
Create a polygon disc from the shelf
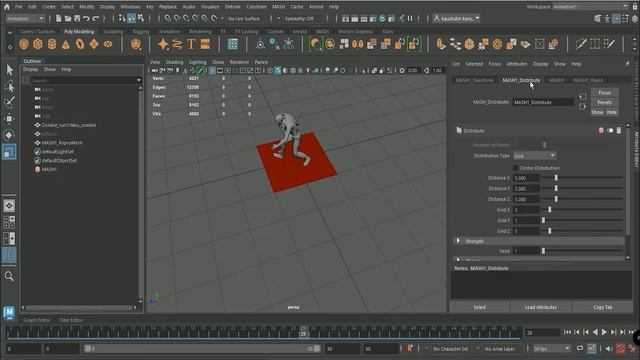108,44
